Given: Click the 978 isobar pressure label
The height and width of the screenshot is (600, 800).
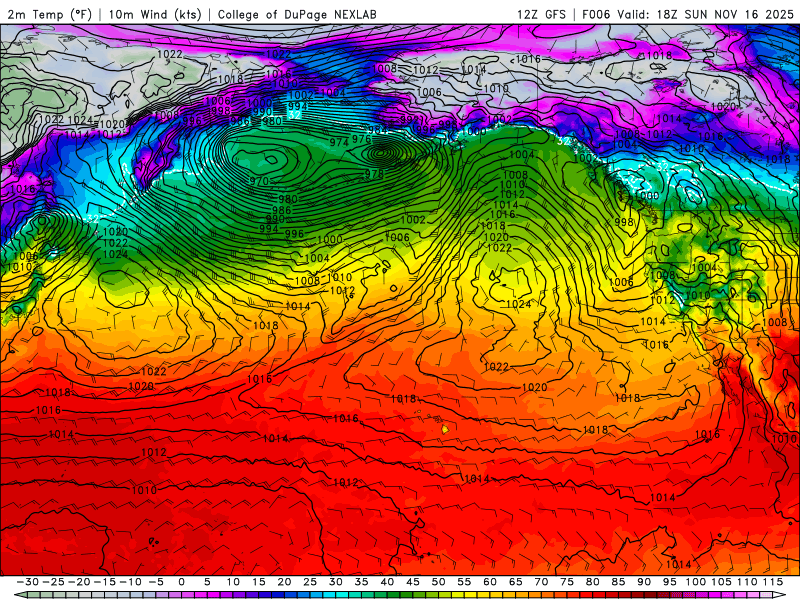Looking at the screenshot, I should tap(374, 173).
